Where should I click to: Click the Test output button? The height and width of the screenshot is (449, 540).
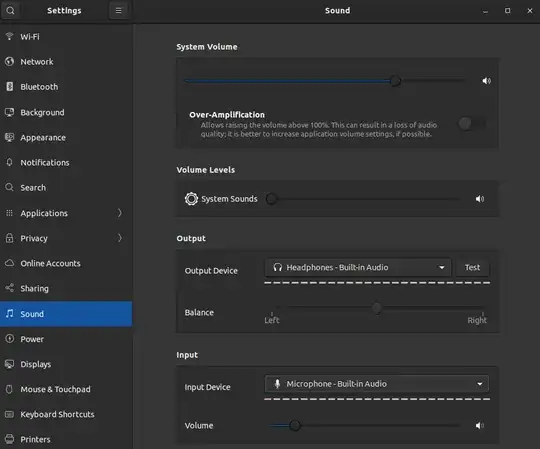click(472, 268)
